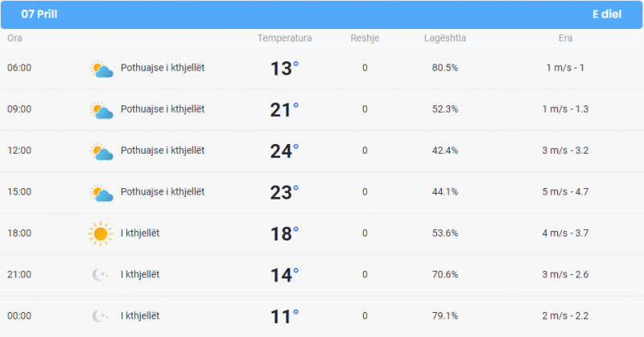
Task: Click the E diel day label
Action: 607,14
